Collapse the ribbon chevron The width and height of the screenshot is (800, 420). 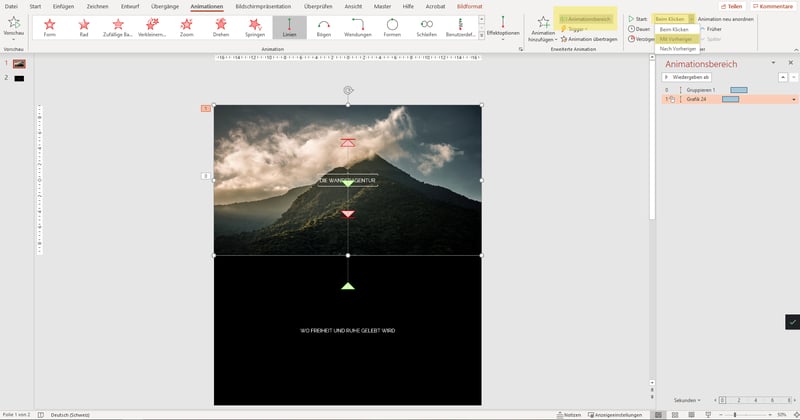(x=795, y=50)
